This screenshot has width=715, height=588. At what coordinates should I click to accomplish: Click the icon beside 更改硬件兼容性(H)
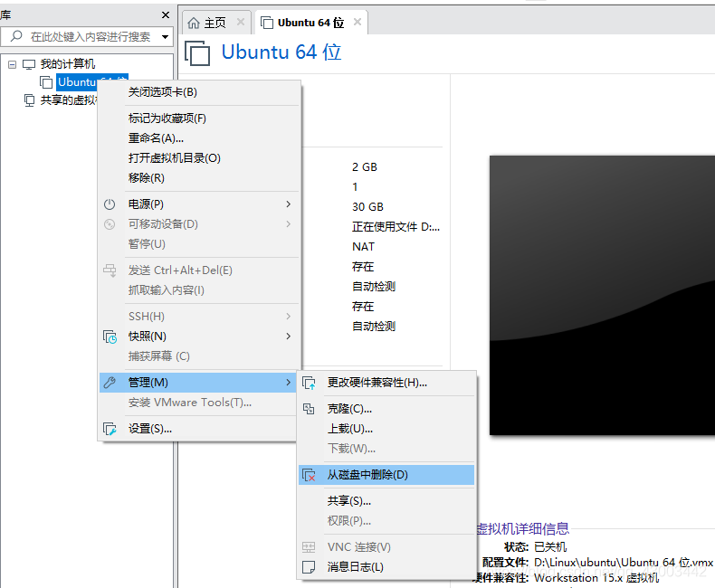coord(309,383)
